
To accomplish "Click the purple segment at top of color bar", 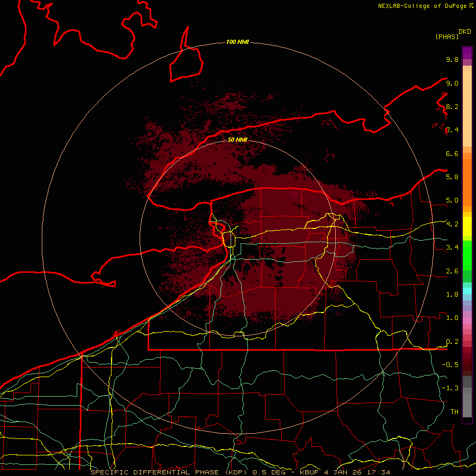I will point(467,53).
